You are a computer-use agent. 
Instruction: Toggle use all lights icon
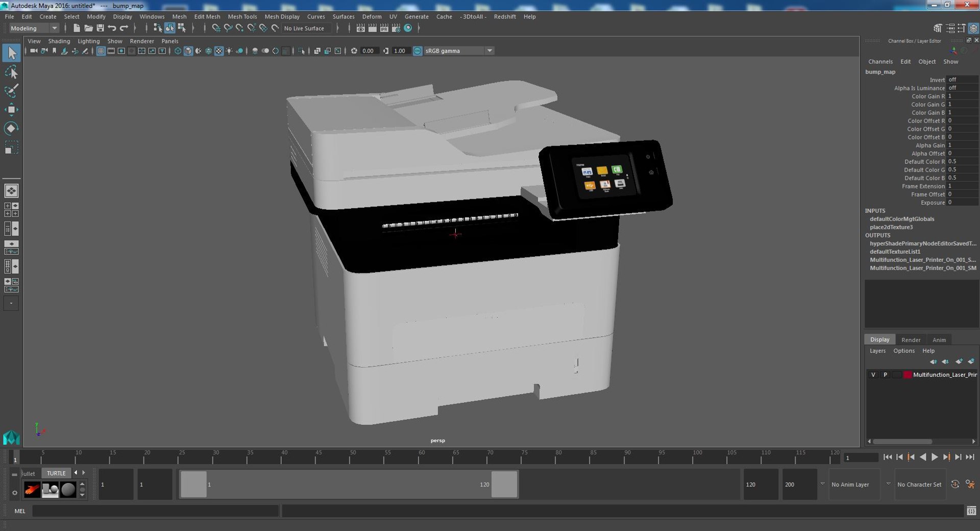pos(229,51)
